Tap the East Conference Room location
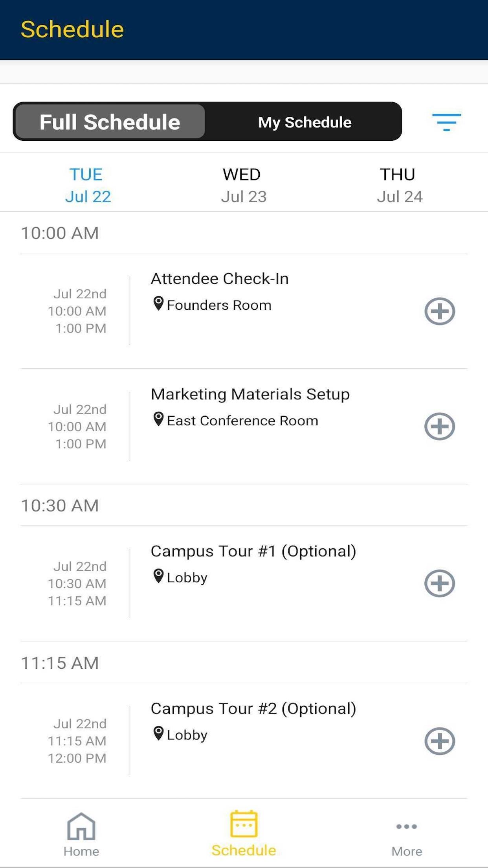 [x=242, y=421]
